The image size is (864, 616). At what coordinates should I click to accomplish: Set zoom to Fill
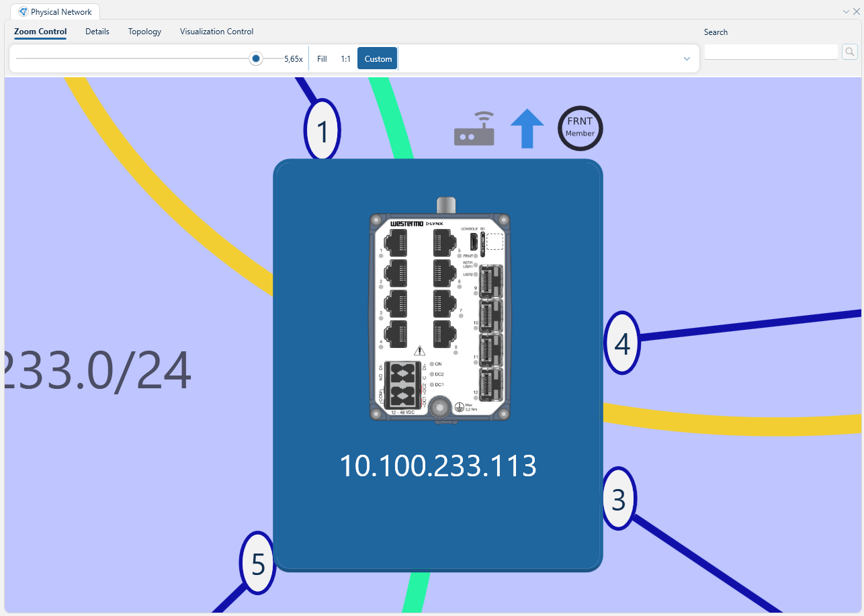(x=322, y=59)
